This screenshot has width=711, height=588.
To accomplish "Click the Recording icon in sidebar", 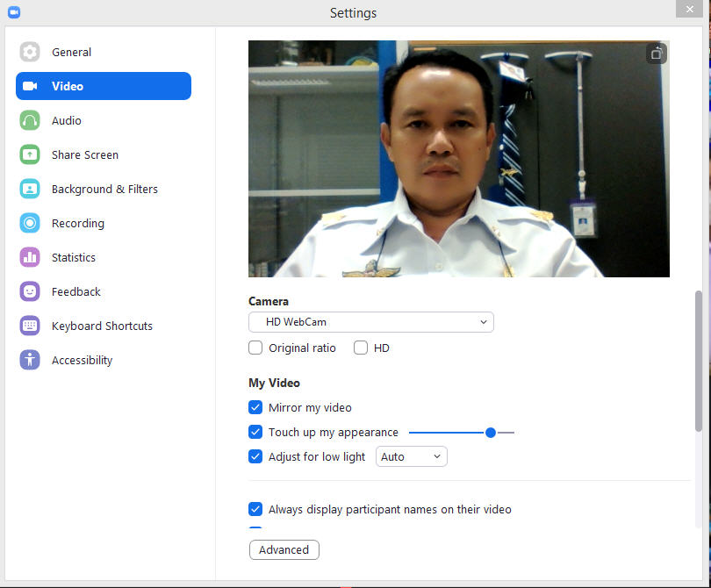I will click(30, 223).
